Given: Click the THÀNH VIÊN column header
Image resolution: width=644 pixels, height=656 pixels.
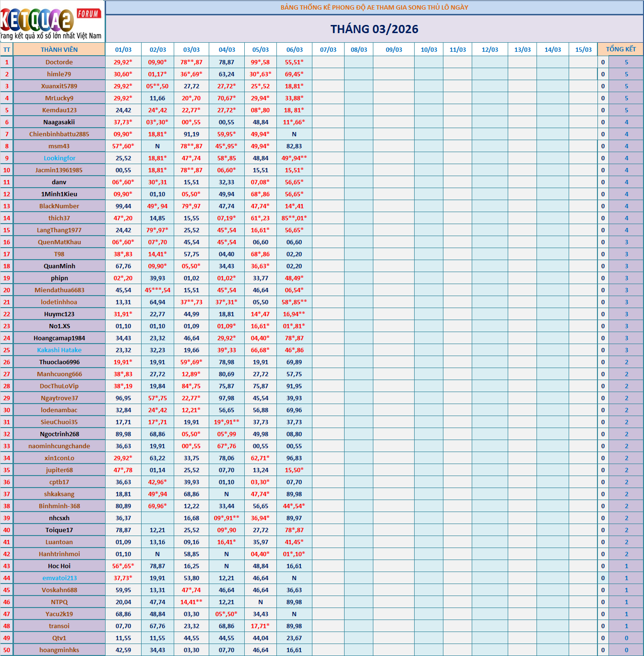Looking at the screenshot, I should pyautogui.click(x=59, y=49).
